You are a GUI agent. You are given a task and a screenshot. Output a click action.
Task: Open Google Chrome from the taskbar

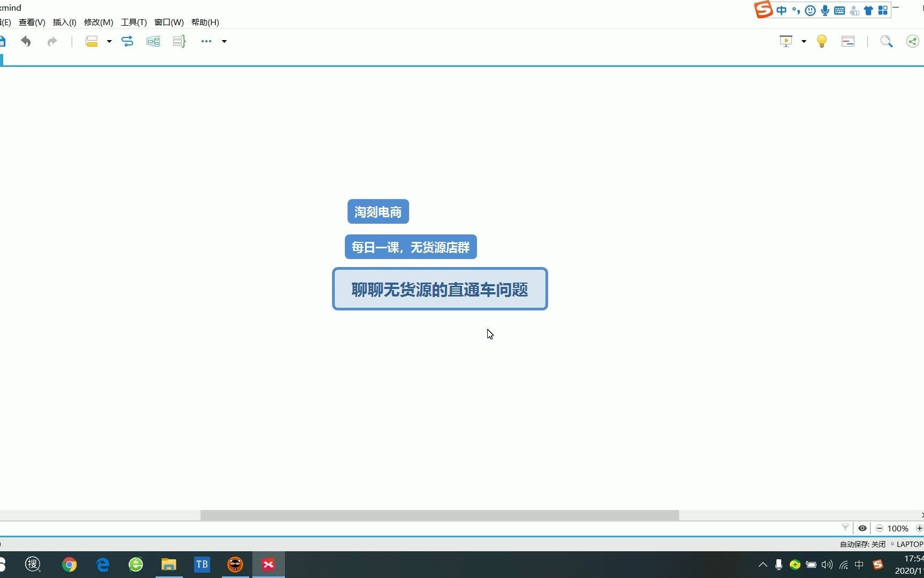coord(69,564)
